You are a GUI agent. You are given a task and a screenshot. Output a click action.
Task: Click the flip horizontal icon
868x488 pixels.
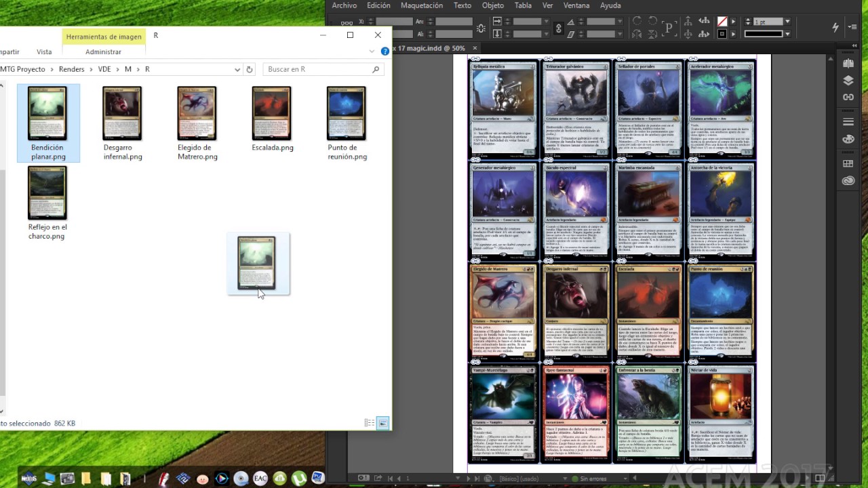(x=637, y=34)
